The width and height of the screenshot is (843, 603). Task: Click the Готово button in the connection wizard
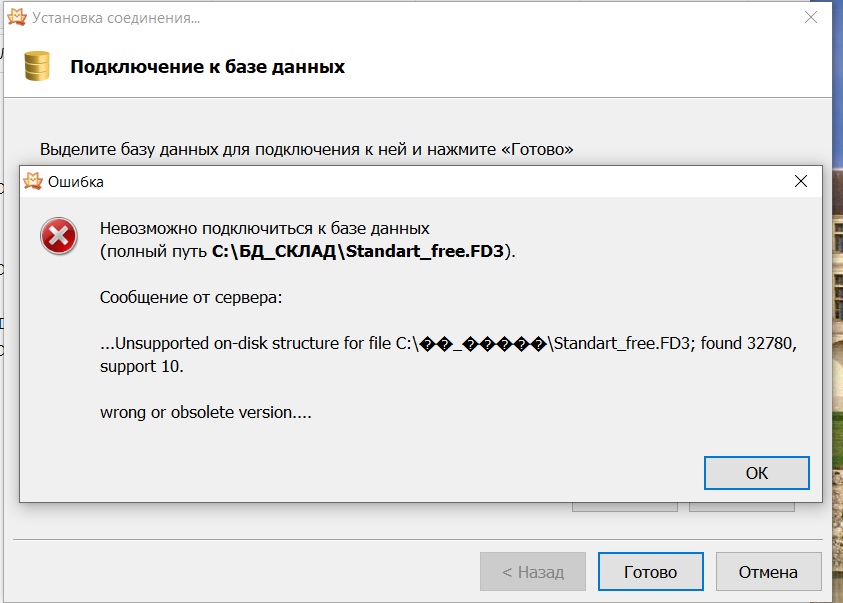pos(651,571)
